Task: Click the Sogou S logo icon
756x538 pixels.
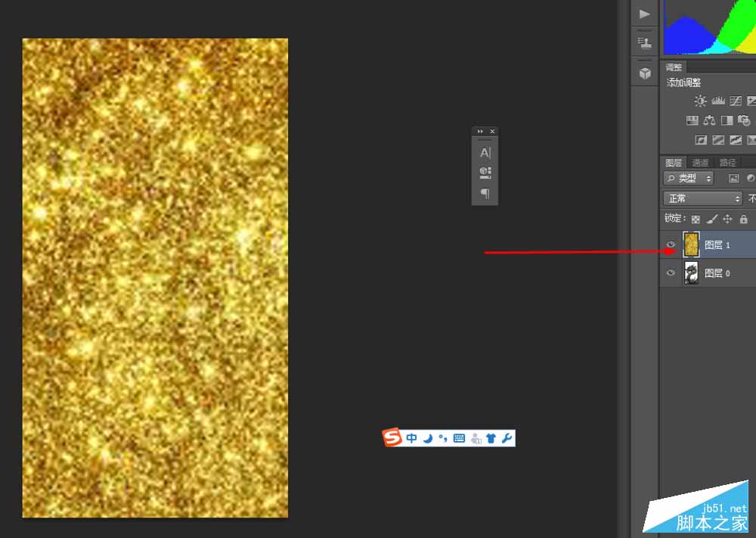Action: point(392,437)
